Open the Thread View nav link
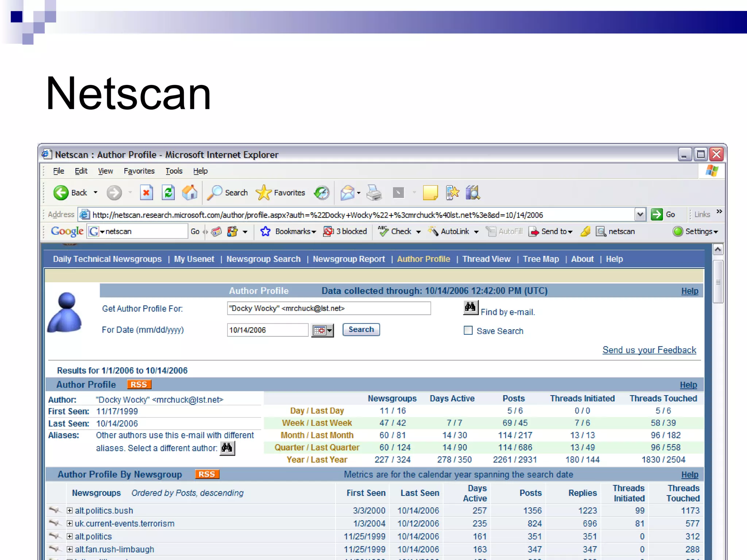 click(486, 259)
